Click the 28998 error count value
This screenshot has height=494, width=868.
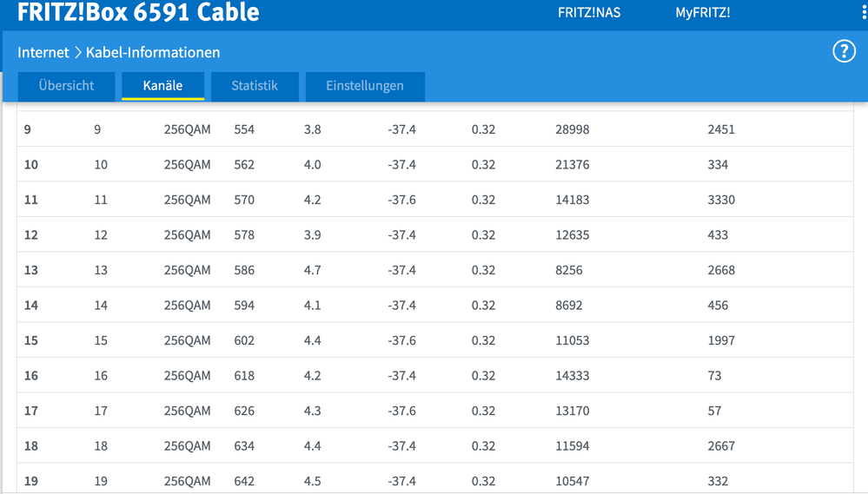[x=572, y=129]
